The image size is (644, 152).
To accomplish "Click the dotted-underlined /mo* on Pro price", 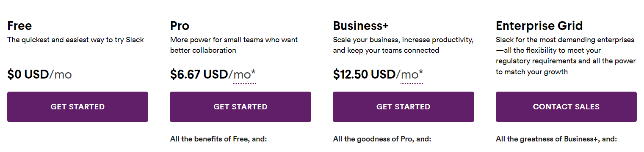I will tap(244, 75).
